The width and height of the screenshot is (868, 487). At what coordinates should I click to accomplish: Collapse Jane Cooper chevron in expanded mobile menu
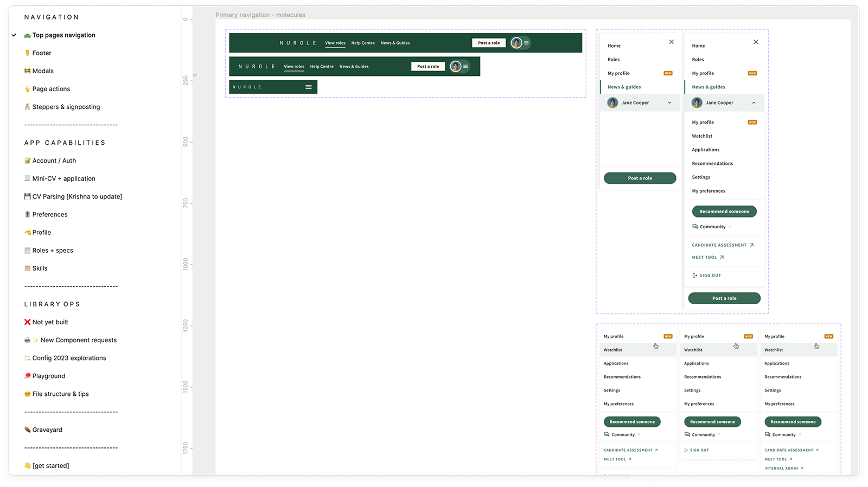(754, 102)
